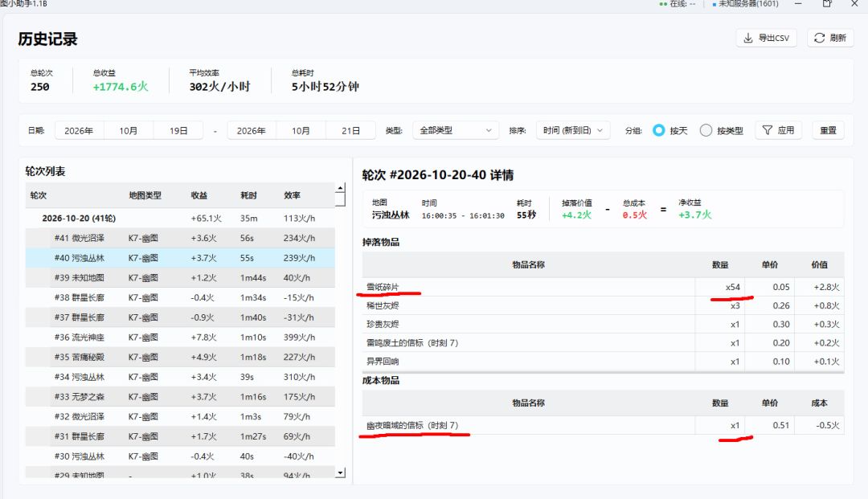Image resolution: width=868 pixels, height=499 pixels.
Task: Select round #32 微光沼泽 row
Action: click(180, 416)
